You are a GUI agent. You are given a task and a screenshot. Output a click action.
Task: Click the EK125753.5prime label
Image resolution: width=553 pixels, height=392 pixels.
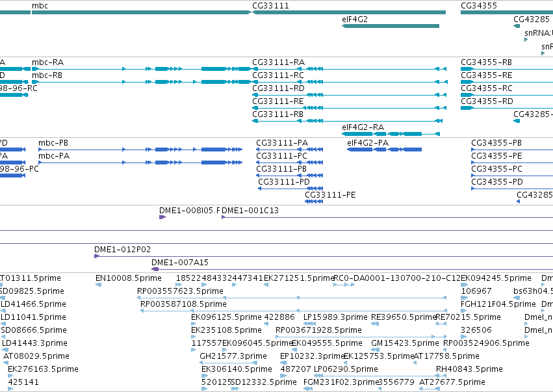click(378, 356)
